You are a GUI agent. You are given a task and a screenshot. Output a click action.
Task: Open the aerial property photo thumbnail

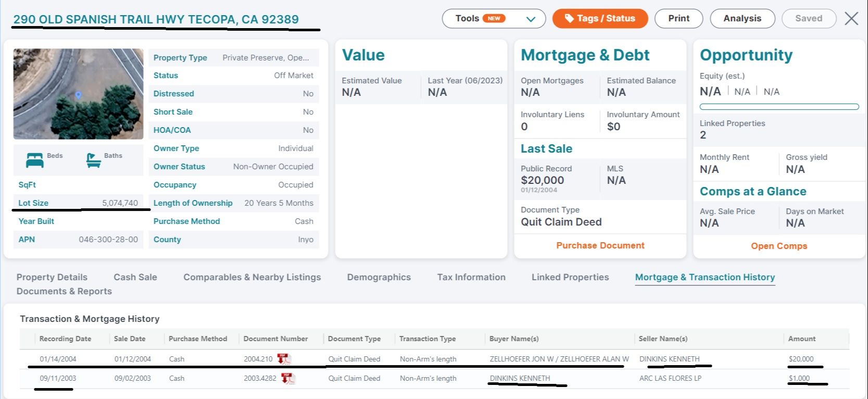[x=78, y=94]
